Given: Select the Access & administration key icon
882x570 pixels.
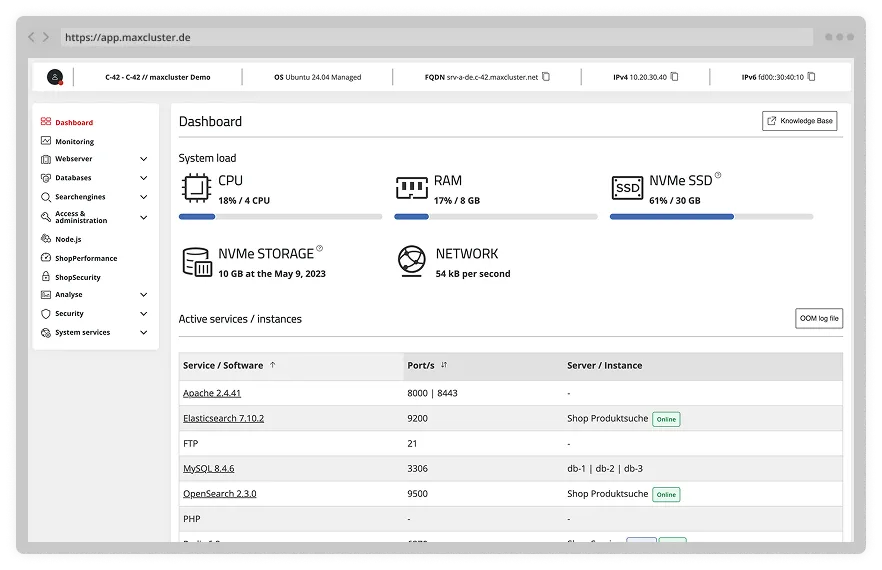Looking at the screenshot, I should (46, 217).
